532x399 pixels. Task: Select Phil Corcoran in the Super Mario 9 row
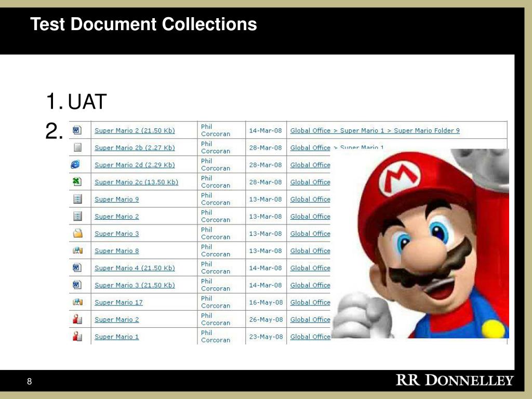(x=216, y=199)
